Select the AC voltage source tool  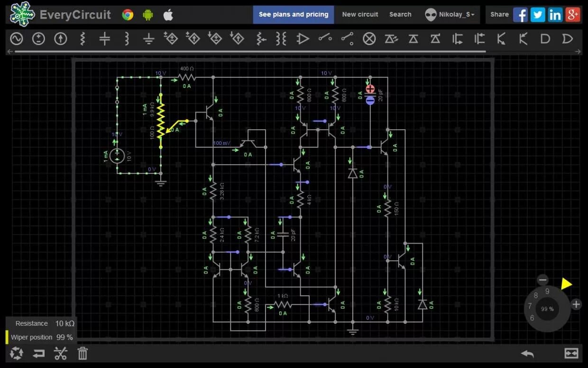click(x=16, y=38)
